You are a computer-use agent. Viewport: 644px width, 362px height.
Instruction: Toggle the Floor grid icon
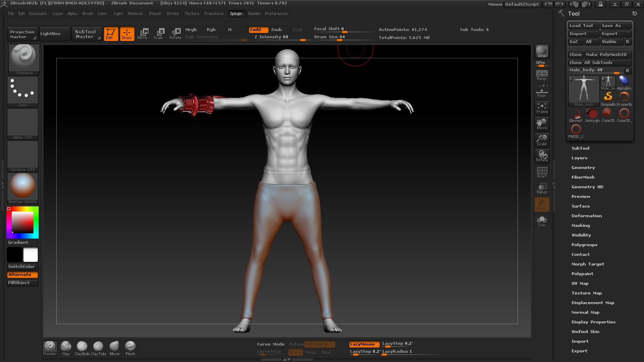tap(542, 91)
